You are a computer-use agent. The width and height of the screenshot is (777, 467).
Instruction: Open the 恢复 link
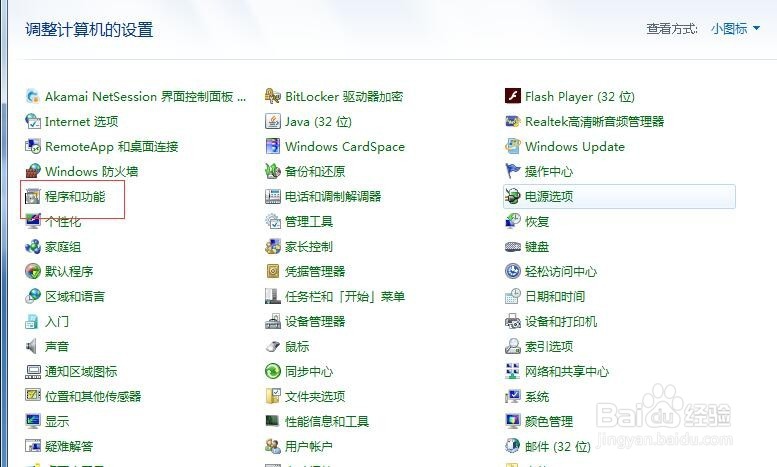pos(537,221)
